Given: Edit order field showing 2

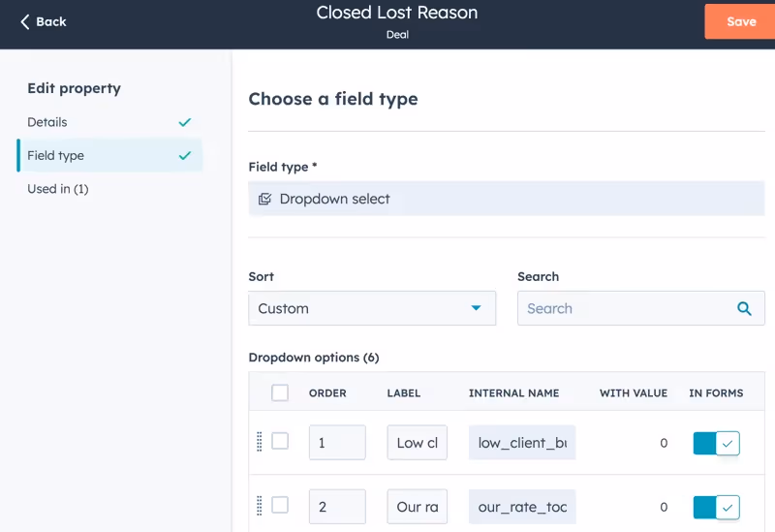Looking at the screenshot, I should click(x=337, y=507).
